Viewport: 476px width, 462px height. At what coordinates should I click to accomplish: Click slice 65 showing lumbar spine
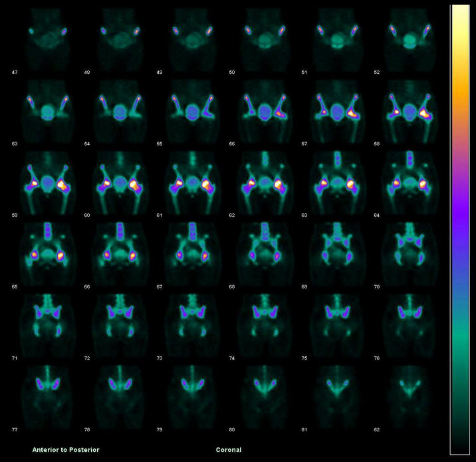tap(47, 253)
